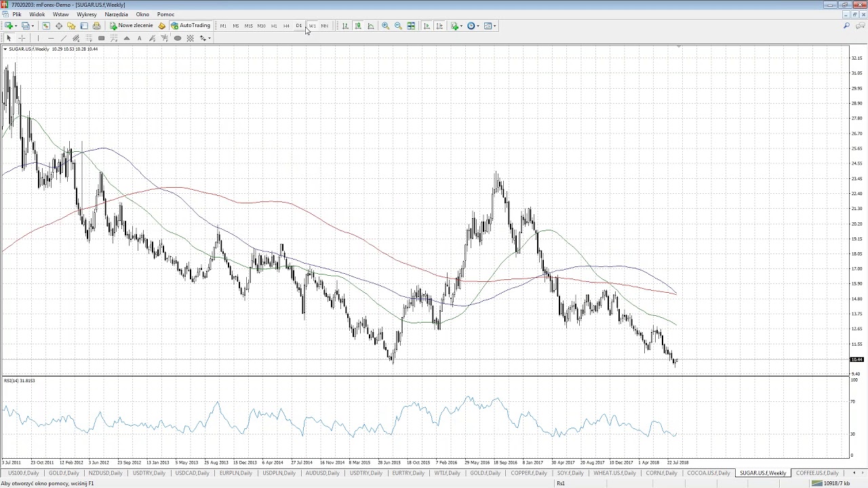The height and width of the screenshot is (488, 868).
Task: Switch to the WHEAT.US.f,Daily chart tab
Action: [614, 473]
